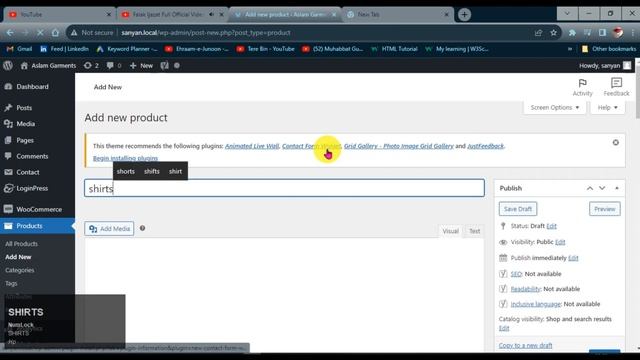
Task: Open the comments bubble in admin bar
Action: tap(113, 65)
